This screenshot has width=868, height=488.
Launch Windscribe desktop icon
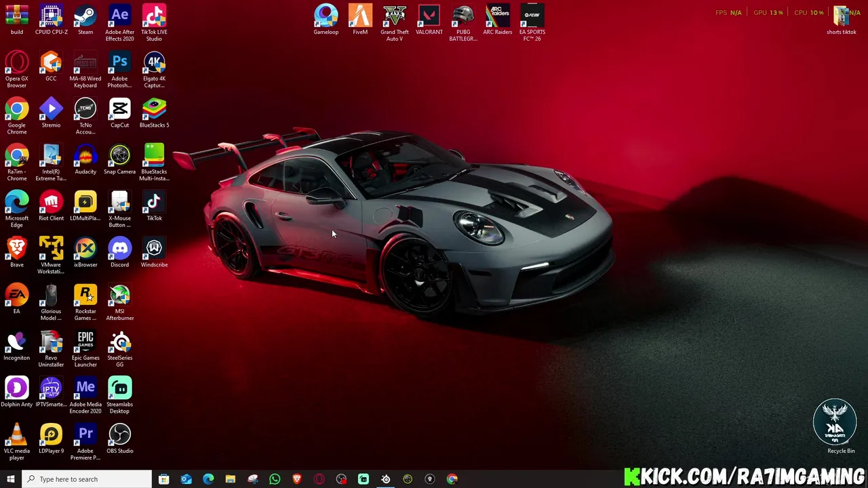click(x=154, y=253)
